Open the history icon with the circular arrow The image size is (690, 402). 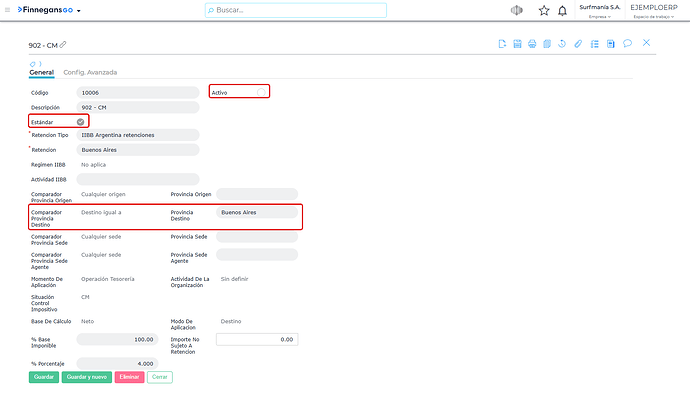click(562, 44)
